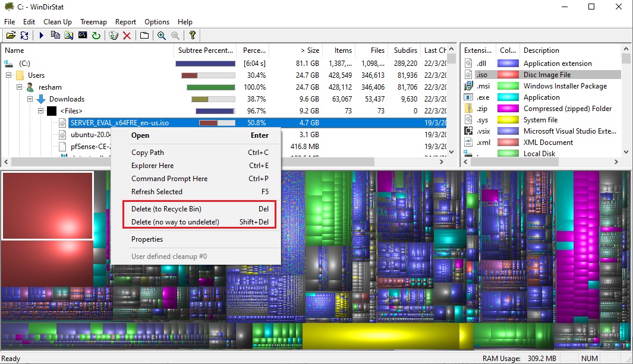The width and height of the screenshot is (633, 364).
Task: Open the File menu
Action: click(x=10, y=22)
